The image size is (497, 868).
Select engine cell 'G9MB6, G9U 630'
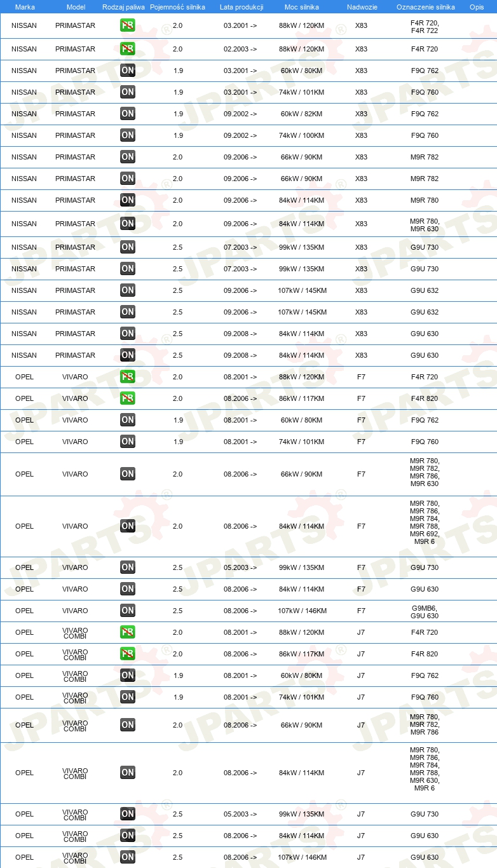[425, 611]
